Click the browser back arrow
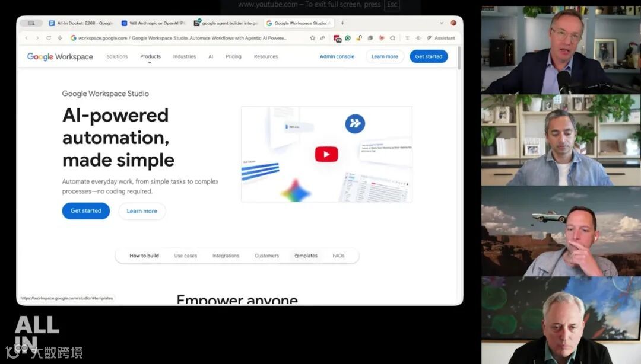 (27, 38)
